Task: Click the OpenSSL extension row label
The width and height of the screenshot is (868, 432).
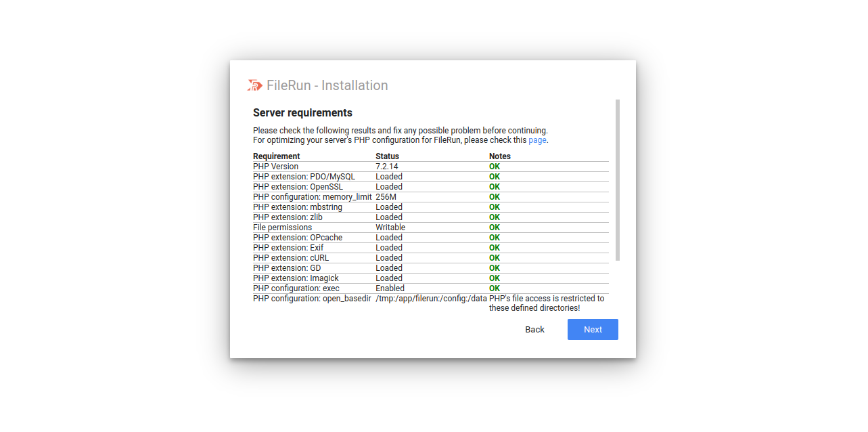Action: point(299,187)
